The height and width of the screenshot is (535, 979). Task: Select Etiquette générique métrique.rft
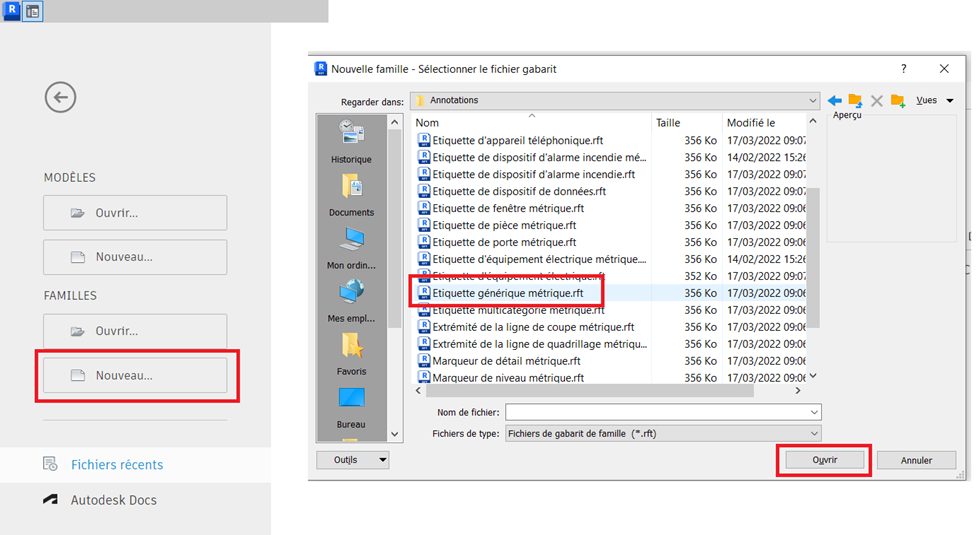(x=508, y=293)
